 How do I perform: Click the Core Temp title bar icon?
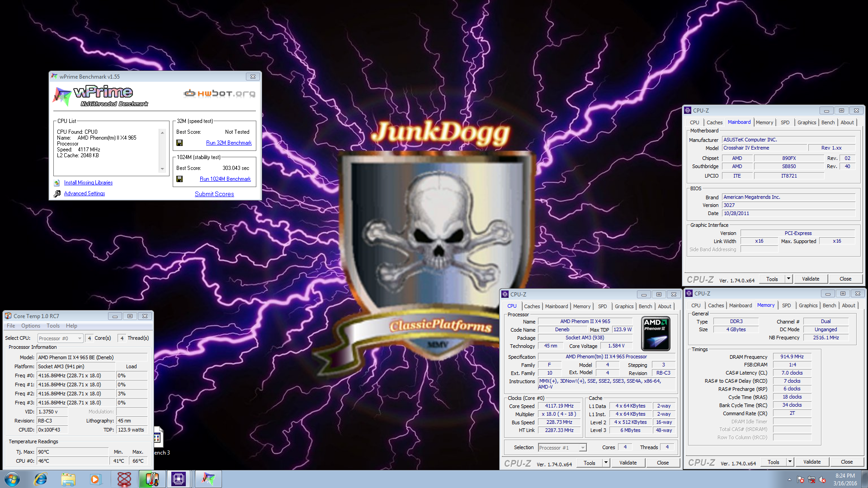pos(8,316)
